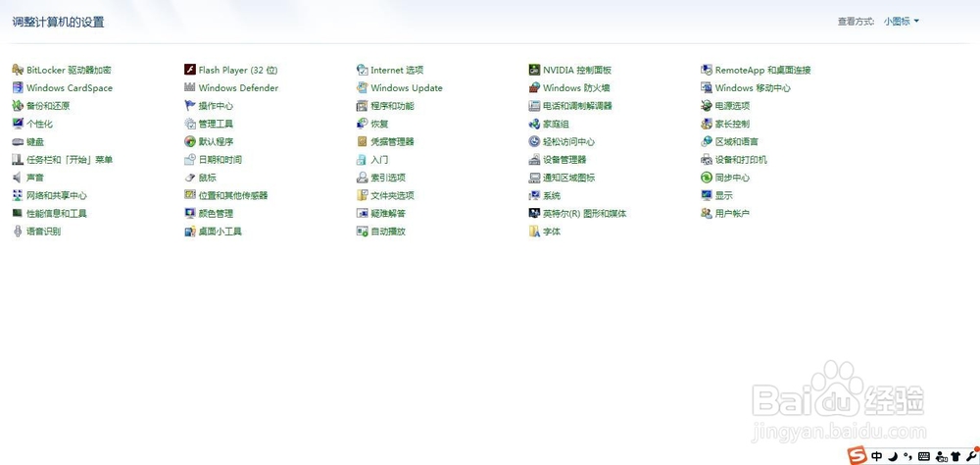Click the 电话和调制解调器 icon
The width and height of the screenshot is (980, 465).
tap(534, 106)
